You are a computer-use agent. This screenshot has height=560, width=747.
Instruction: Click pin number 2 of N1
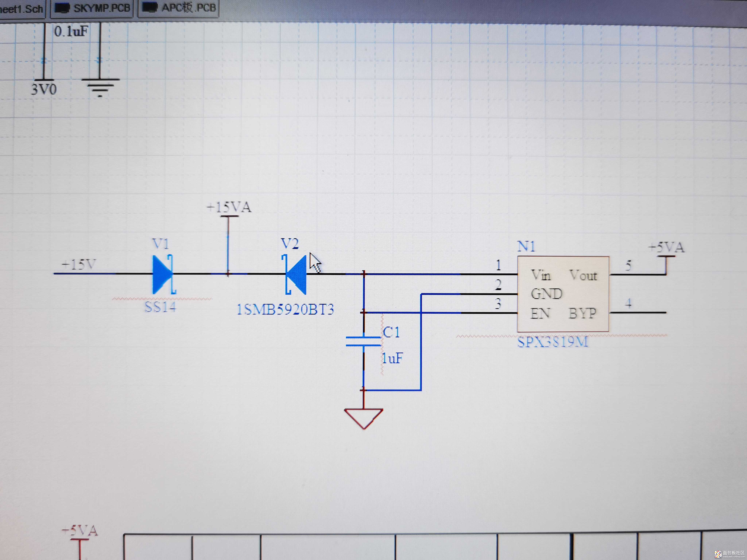498,285
